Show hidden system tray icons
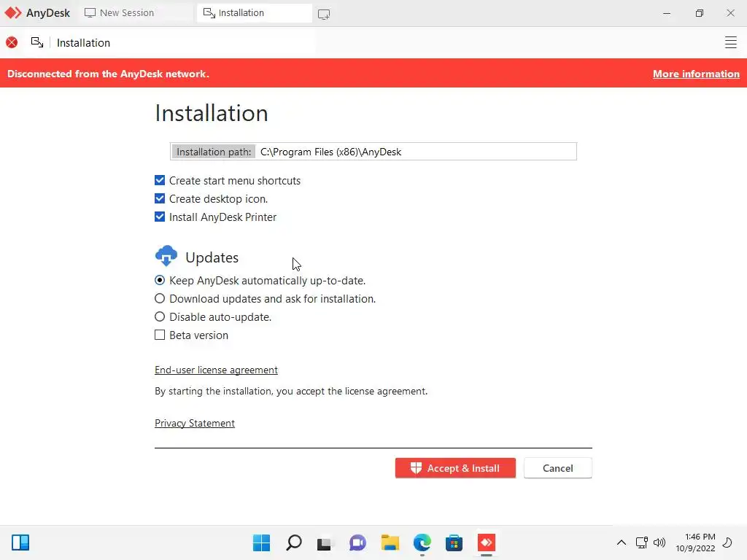 [622, 542]
